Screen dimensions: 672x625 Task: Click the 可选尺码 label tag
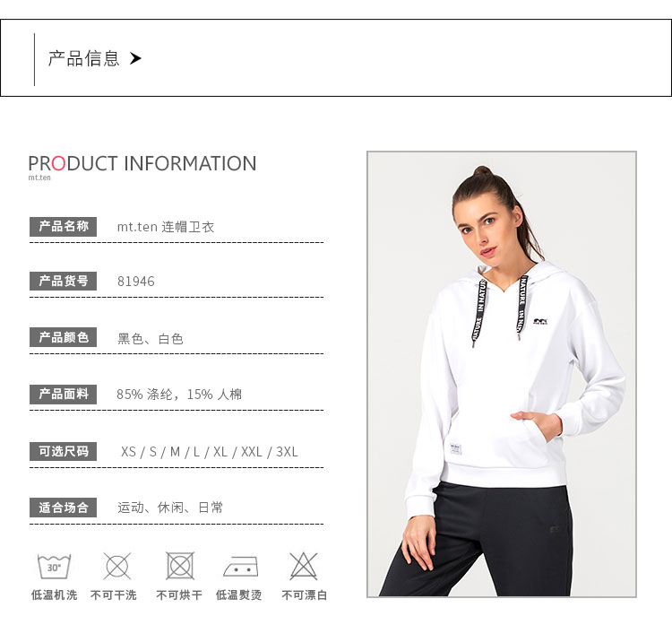coord(63,451)
